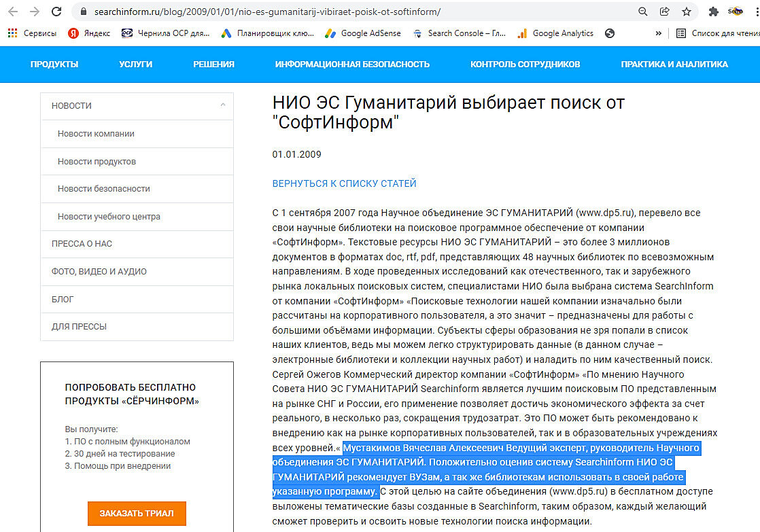Click ВЕРНУТЬСЯ К СПИСКУ СТАТЕЙ link

point(344,183)
